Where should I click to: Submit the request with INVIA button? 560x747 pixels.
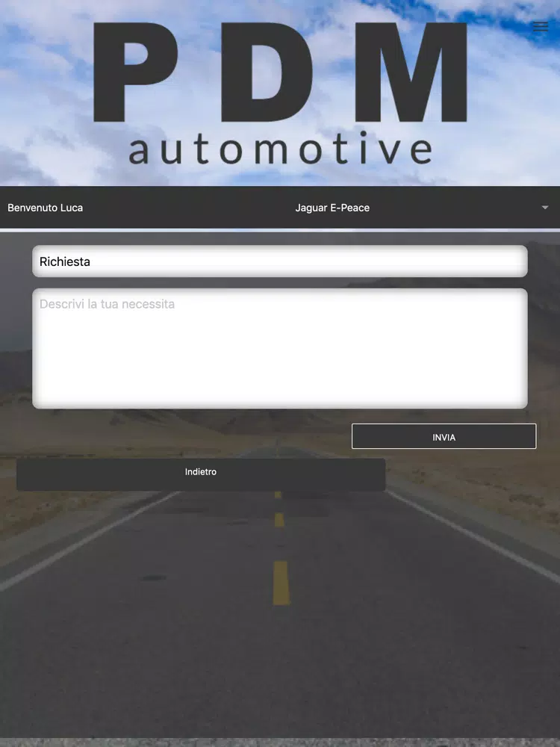(444, 436)
